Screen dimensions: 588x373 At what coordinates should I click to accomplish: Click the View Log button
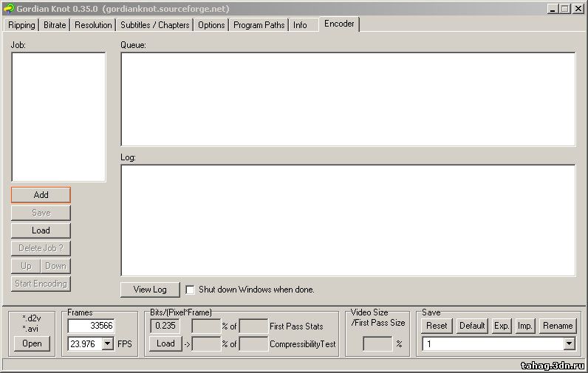[150, 290]
